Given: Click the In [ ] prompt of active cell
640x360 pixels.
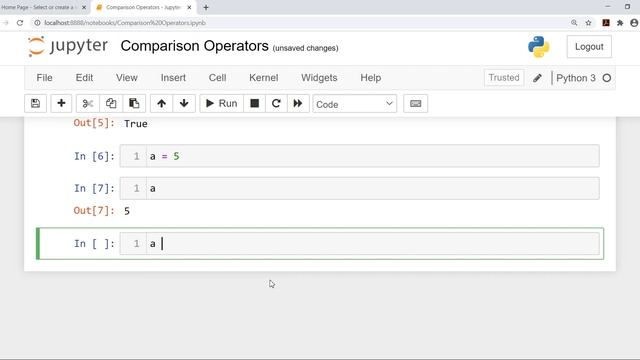Looking at the screenshot, I should pos(94,244).
